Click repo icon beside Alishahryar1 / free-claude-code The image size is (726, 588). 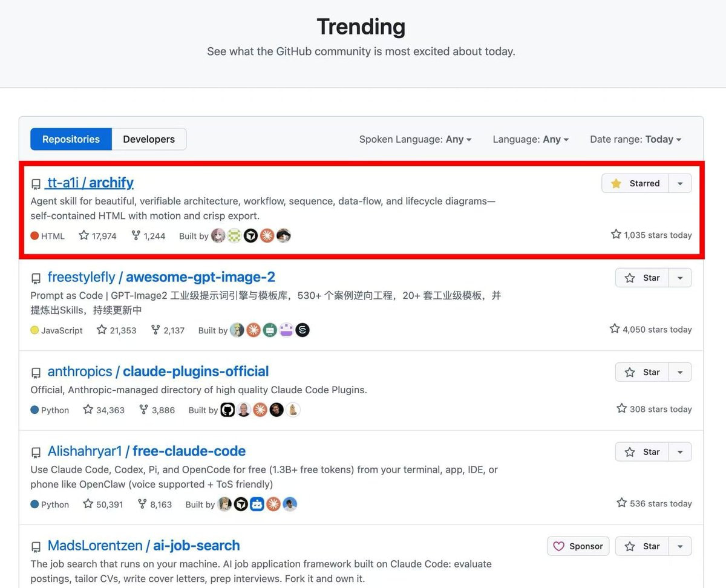[x=36, y=452]
